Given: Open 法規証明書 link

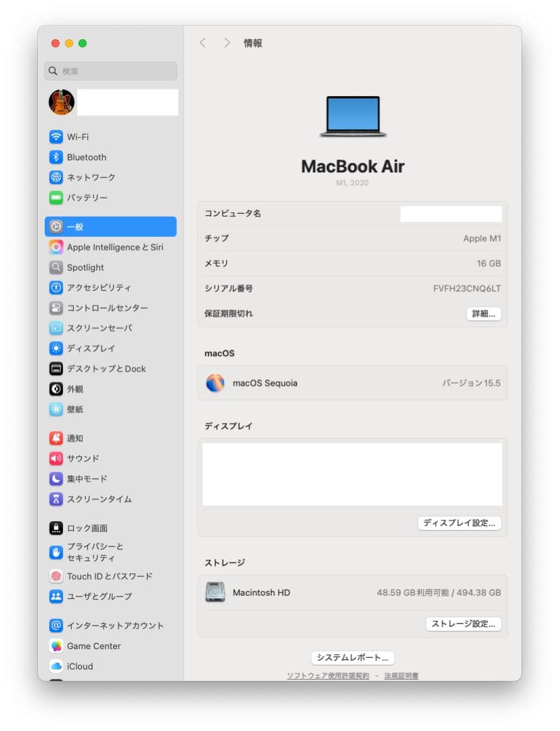Looking at the screenshot, I should [x=402, y=675].
